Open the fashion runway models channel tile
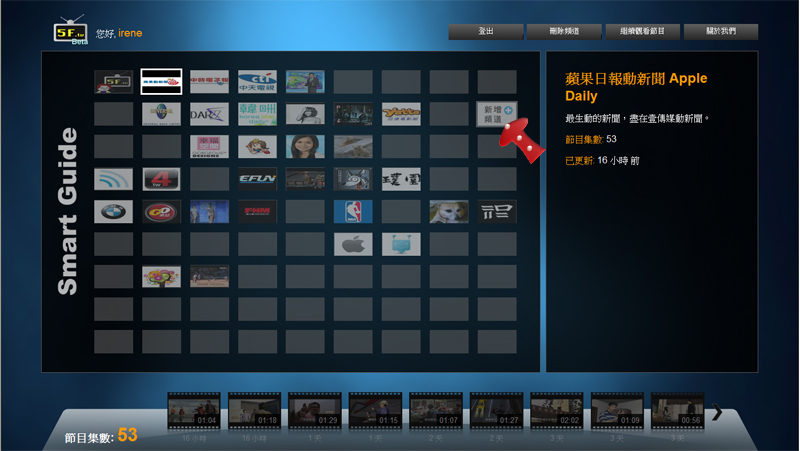800x451 pixels. pos(209,211)
